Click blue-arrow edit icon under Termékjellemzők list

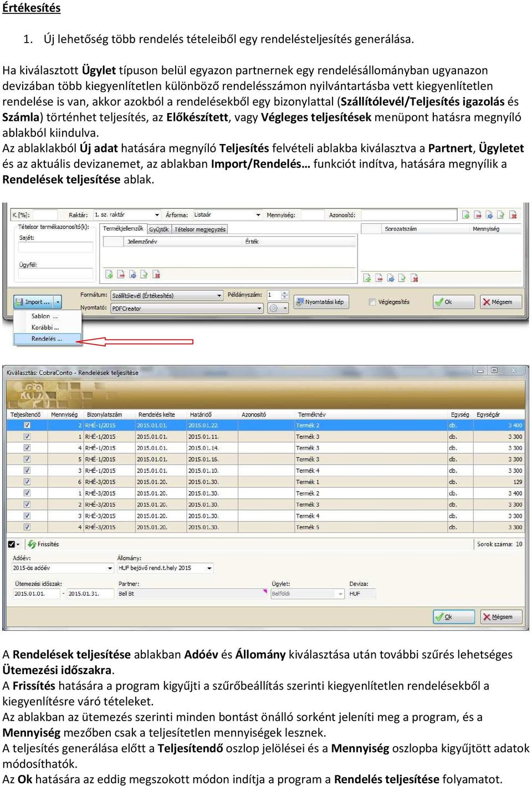(133, 274)
